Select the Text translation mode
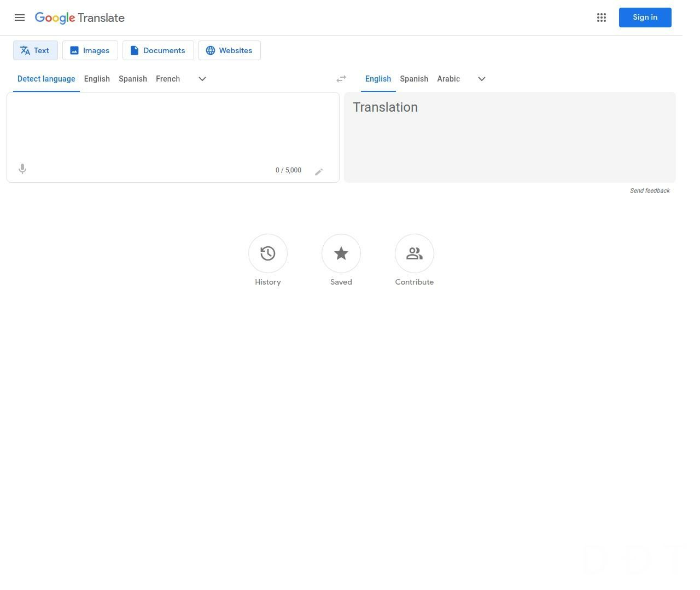The width and height of the screenshot is (700, 590). click(x=36, y=50)
